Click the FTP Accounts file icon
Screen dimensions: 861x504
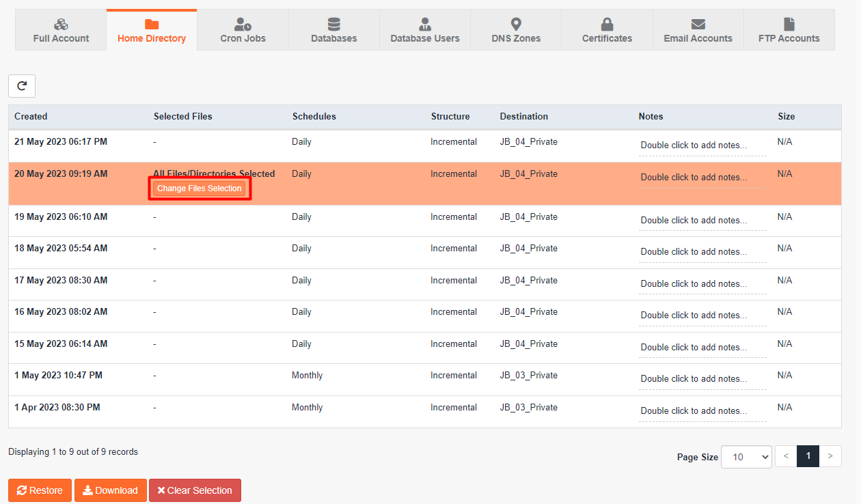pyautogui.click(x=789, y=25)
